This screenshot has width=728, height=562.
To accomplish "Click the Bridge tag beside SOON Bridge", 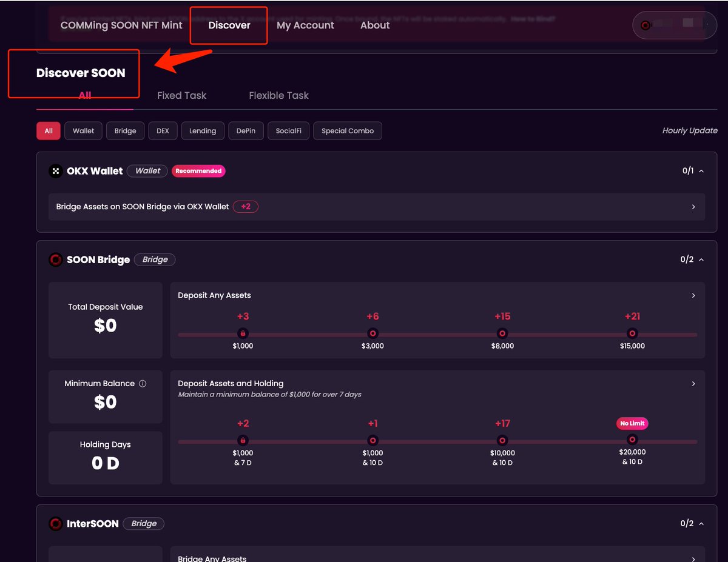I will [x=155, y=259].
